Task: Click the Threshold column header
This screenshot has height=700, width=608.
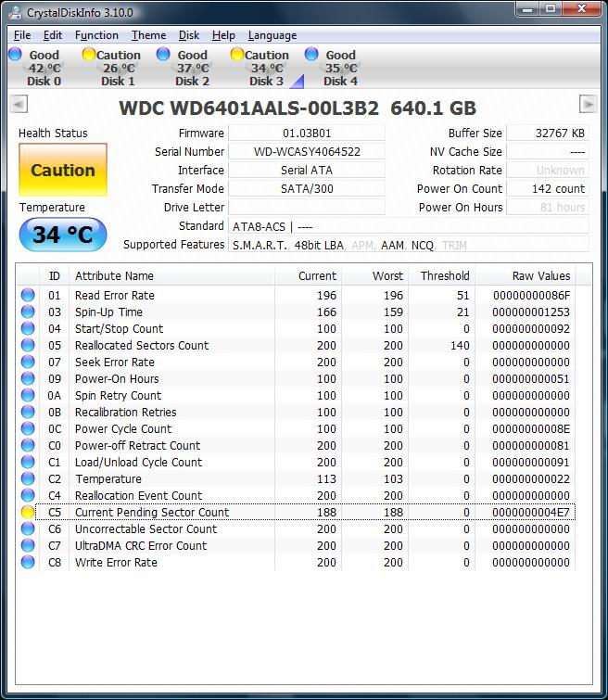Action: (x=441, y=276)
